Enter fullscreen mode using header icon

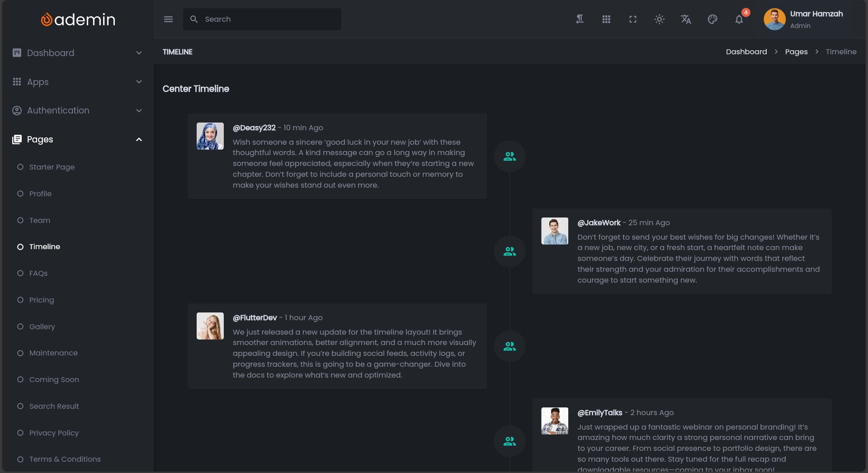tap(633, 19)
